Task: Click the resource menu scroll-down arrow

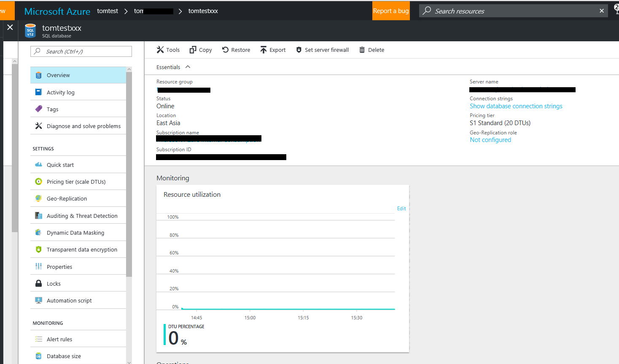Action: pos(129,361)
